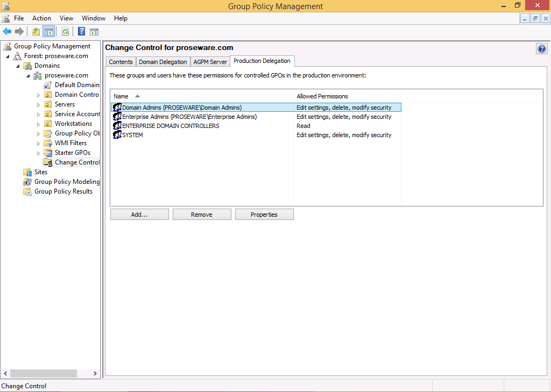
Task: Click the Refresh toolbar icon
Action: pos(65,32)
